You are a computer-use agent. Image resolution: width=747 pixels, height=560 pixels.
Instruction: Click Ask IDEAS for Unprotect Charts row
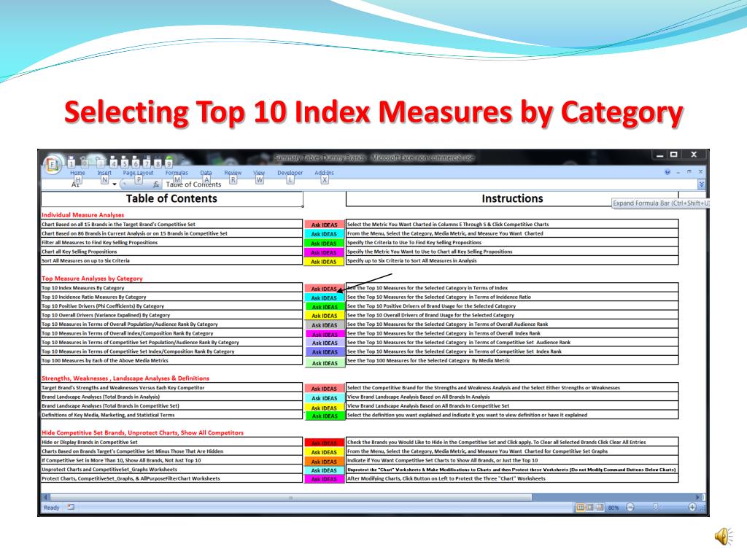(x=324, y=470)
